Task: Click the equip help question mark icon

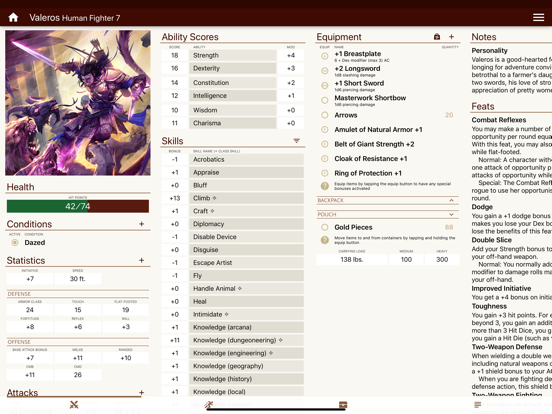Action: pos(325,186)
